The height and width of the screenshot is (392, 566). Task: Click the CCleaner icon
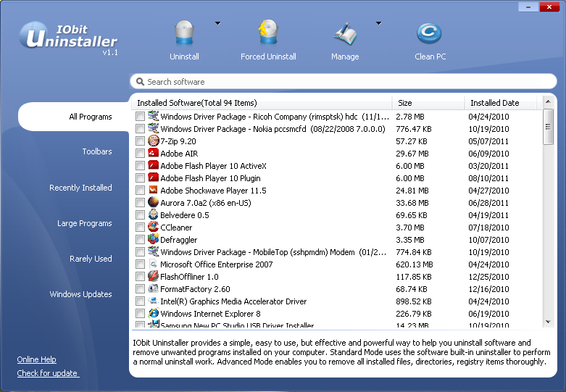point(154,227)
